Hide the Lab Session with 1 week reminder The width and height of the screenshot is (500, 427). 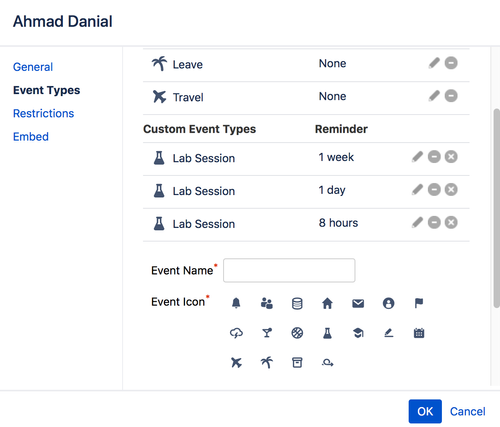coord(434,157)
